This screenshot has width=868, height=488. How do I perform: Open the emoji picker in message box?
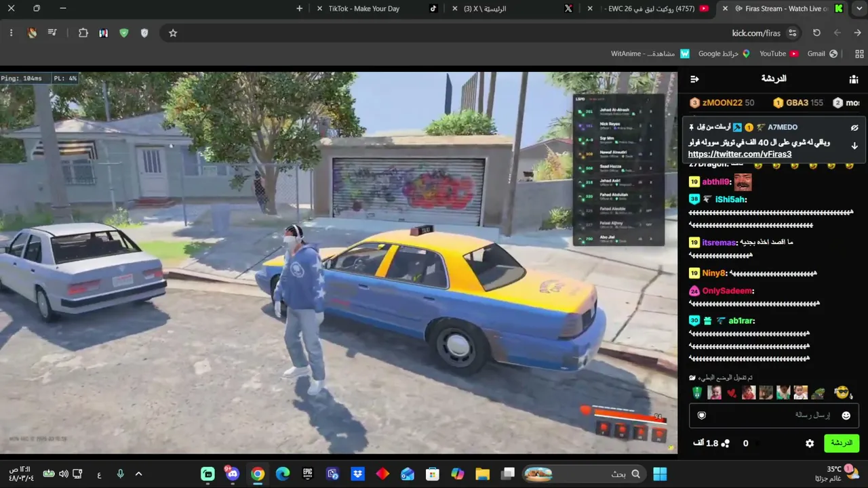point(846,415)
